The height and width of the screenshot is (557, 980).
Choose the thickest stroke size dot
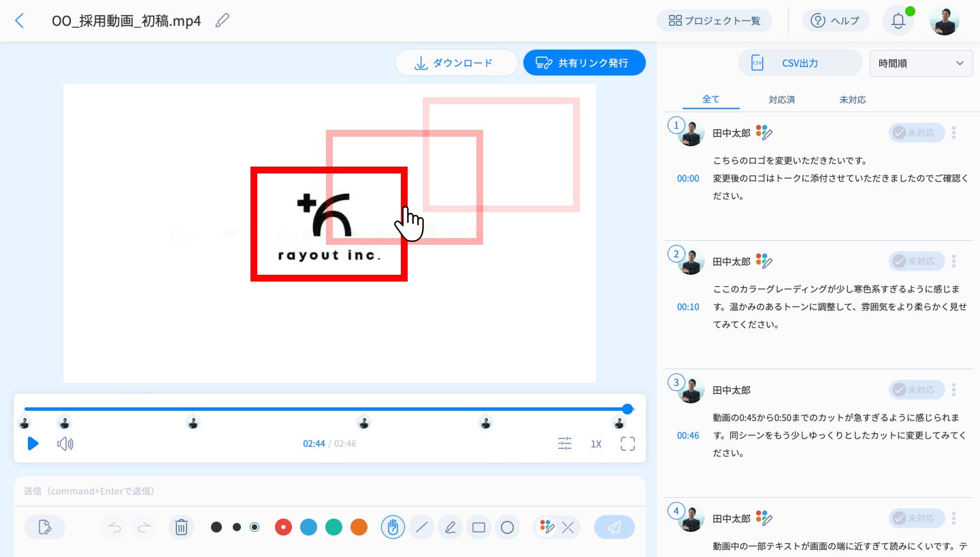[x=216, y=527]
